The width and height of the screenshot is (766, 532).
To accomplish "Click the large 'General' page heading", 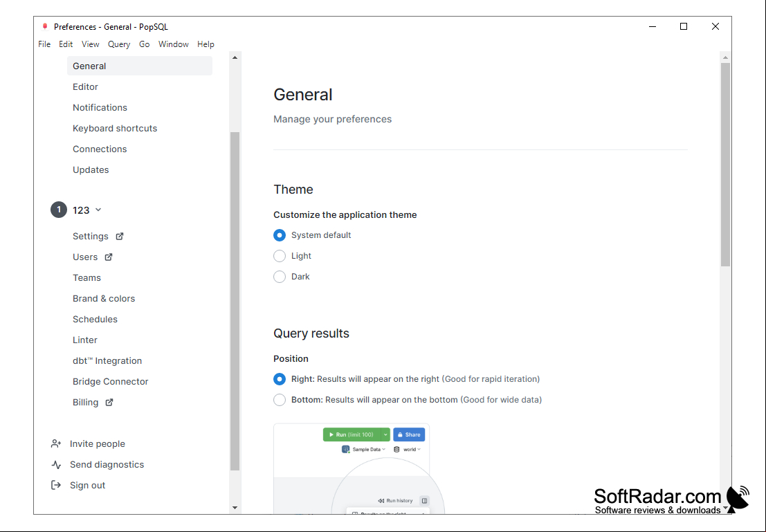I will (303, 95).
